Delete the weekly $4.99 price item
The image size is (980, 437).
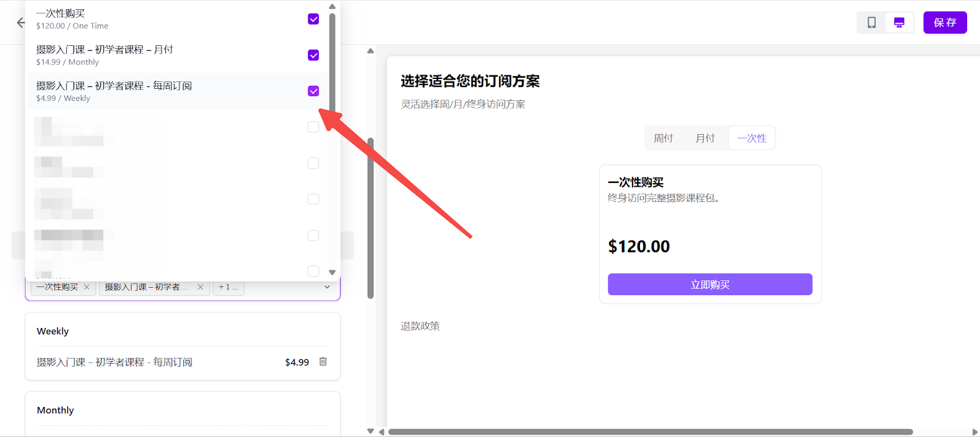[x=323, y=362]
